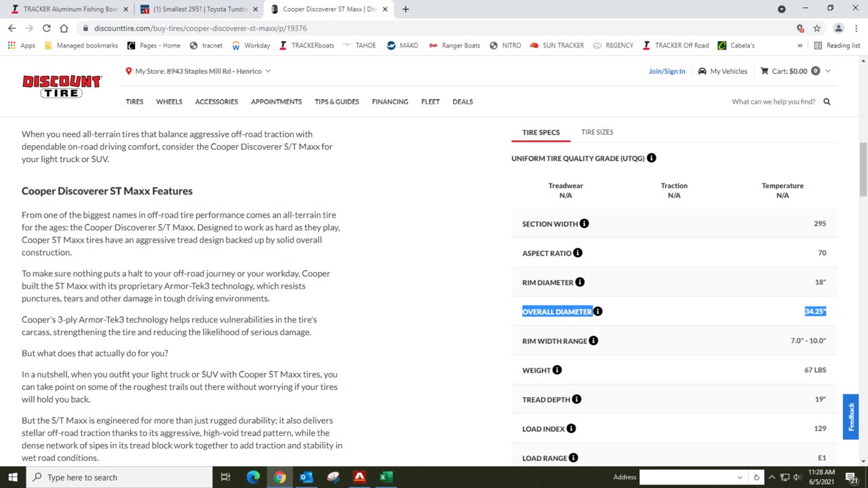Open taskbar Address dropdown arrow
868x488 pixels.
click(740, 477)
